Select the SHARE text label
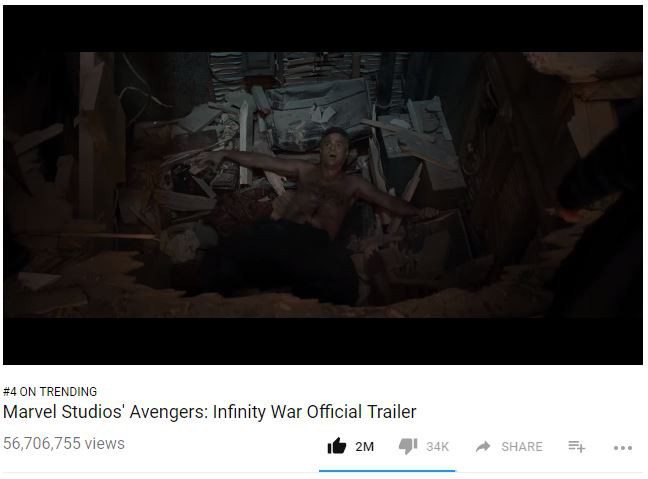This screenshot has height=479, width=648. (x=522, y=447)
